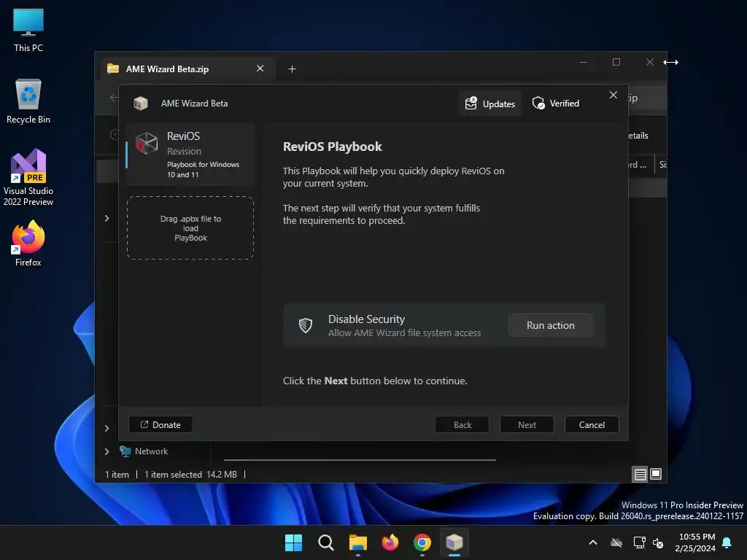Viewport: 747px width, 560px height.
Task: Click the muted volume tray icon
Action: click(x=658, y=542)
